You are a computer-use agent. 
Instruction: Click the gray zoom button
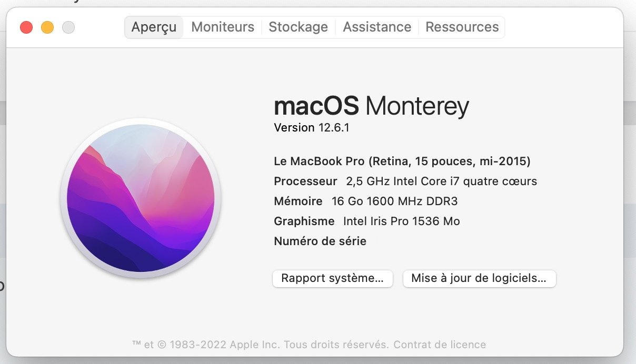(x=68, y=27)
